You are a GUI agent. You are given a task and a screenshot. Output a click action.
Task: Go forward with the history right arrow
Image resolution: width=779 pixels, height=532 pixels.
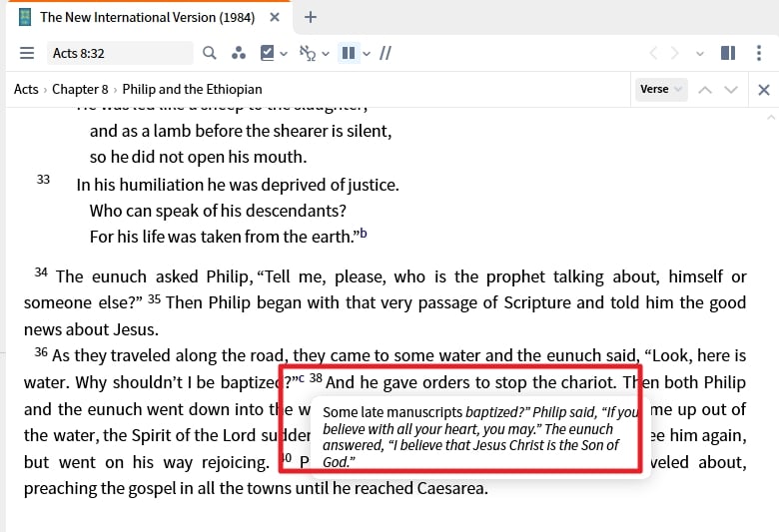[675, 53]
